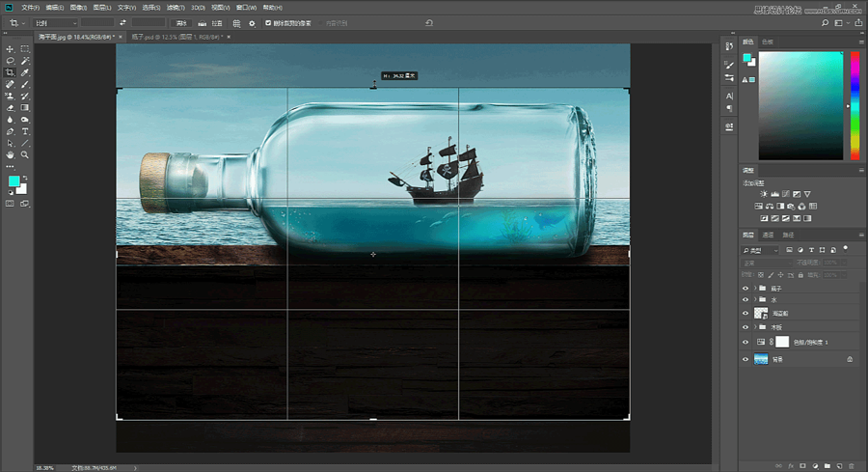Screen dimensions: 868x472
Task: Expand the 木板 layer group
Action: coord(753,327)
